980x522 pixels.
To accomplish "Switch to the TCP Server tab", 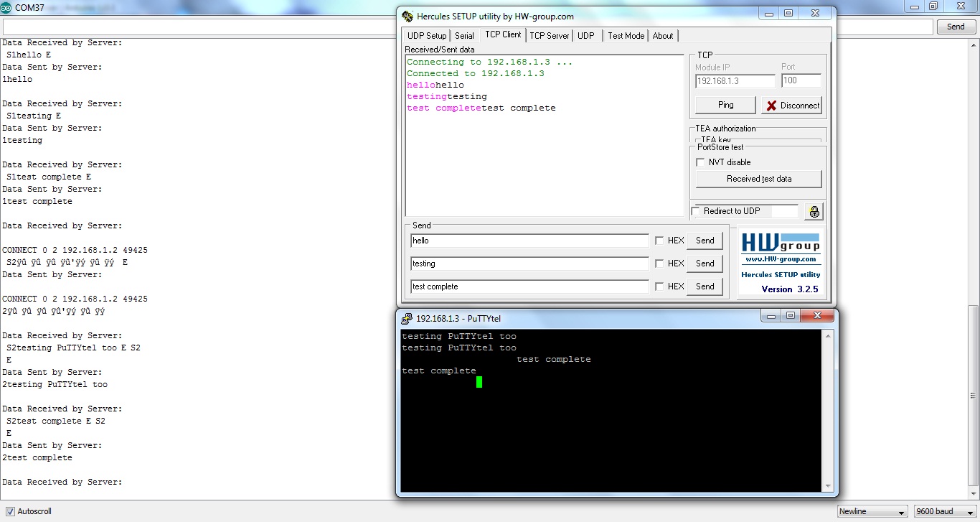I will coord(550,36).
